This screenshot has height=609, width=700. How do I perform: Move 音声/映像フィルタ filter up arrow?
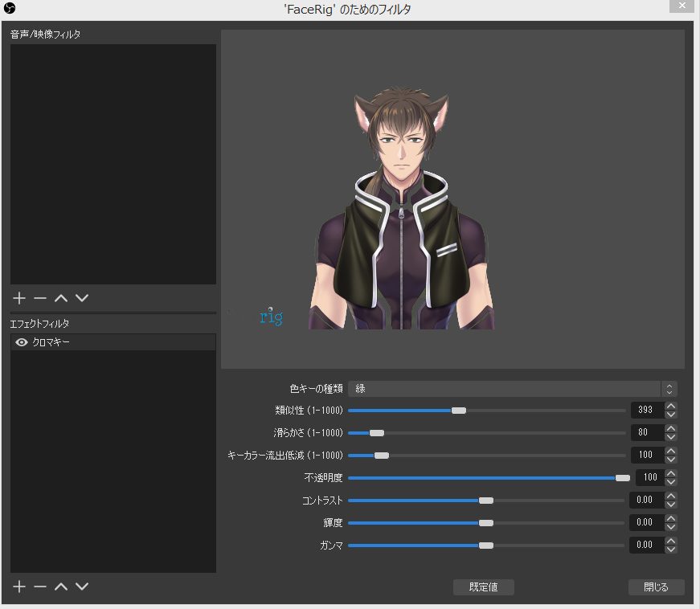pos(61,297)
